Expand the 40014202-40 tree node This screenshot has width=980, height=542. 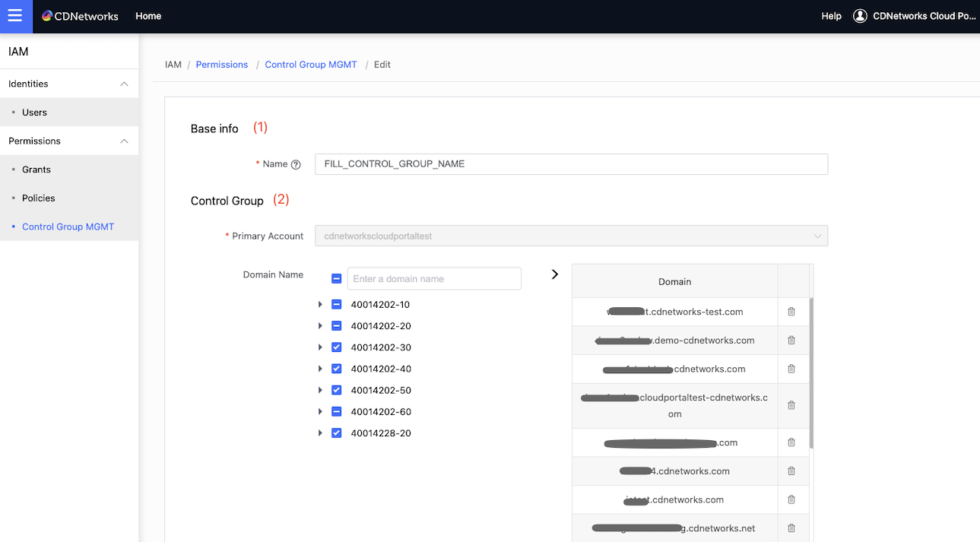tap(320, 369)
